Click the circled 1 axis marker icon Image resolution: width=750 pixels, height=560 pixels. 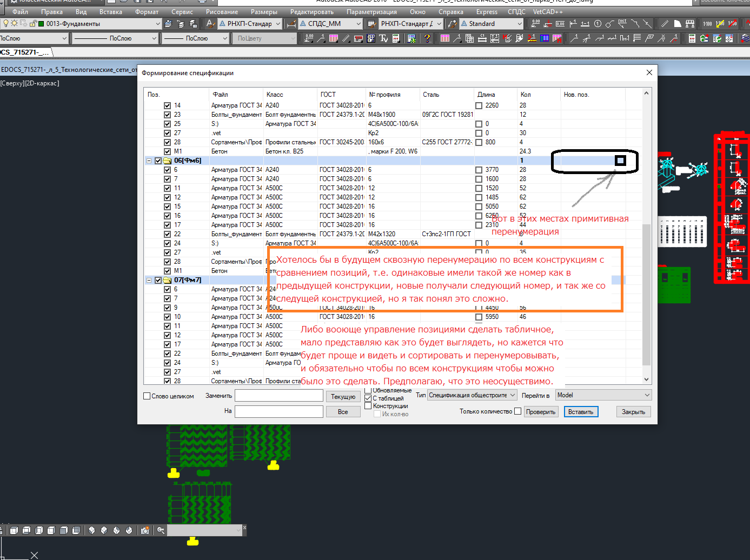[x=598, y=24]
